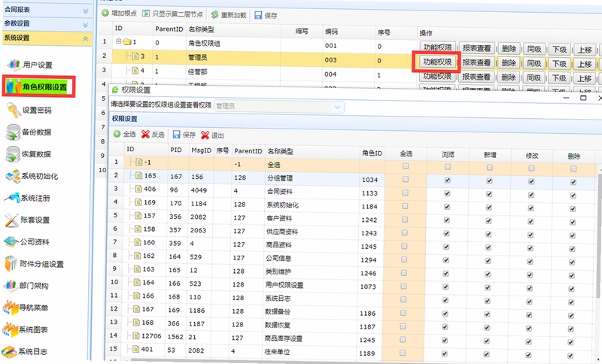The height and width of the screenshot is (364, 602).
Task: Maximize the 权限设置 dialog window
Action: (x=583, y=98)
